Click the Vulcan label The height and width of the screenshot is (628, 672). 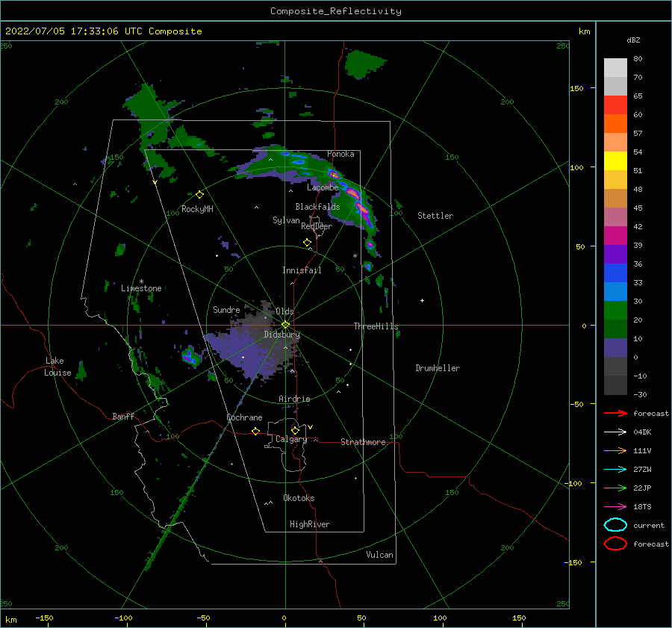pyautogui.click(x=379, y=555)
